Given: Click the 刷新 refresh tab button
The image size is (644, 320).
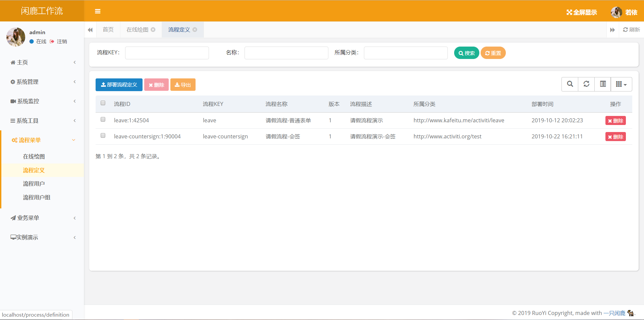Looking at the screenshot, I should coord(632,30).
